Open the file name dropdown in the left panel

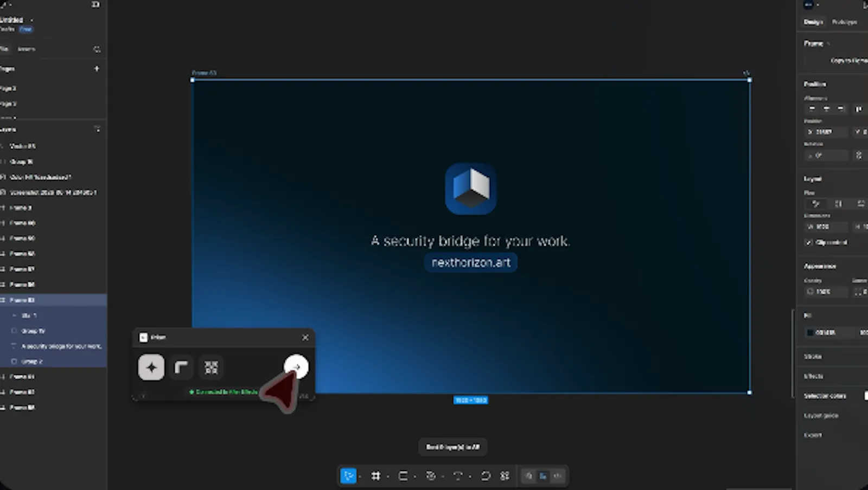[x=31, y=20]
